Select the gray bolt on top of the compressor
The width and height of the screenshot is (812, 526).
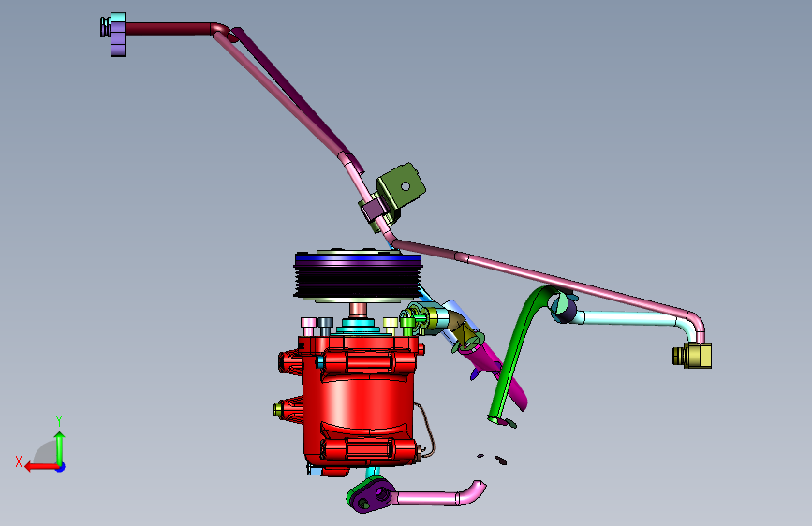click(x=325, y=327)
